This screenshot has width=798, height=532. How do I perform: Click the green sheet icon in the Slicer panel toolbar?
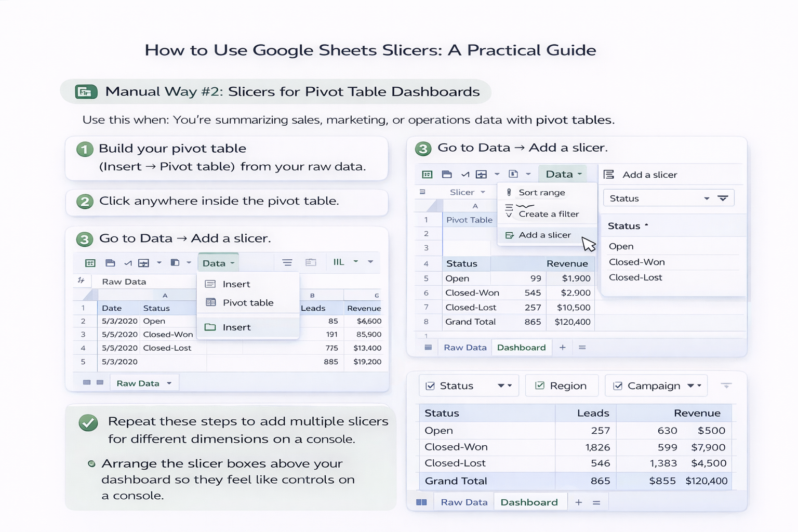(x=427, y=174)
